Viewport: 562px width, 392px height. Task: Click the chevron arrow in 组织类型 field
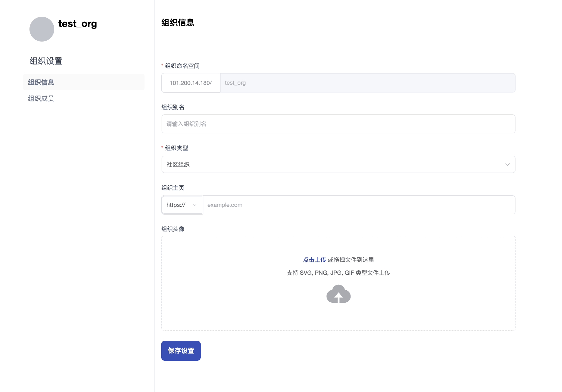click(x=507, y=164)
